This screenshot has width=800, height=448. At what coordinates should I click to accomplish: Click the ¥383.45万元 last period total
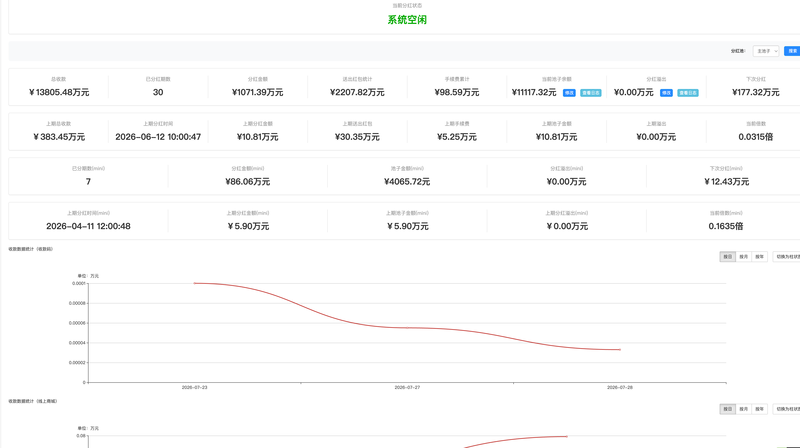tap(59, 137)
